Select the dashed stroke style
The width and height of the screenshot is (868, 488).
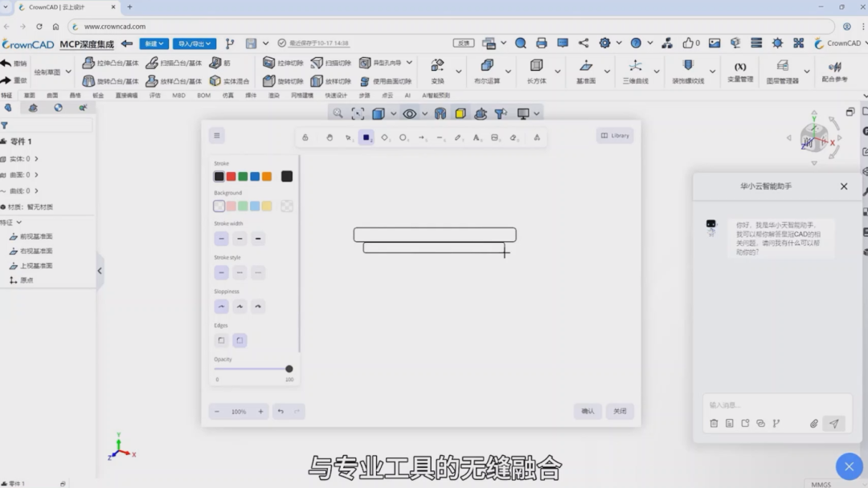point(240,273)
